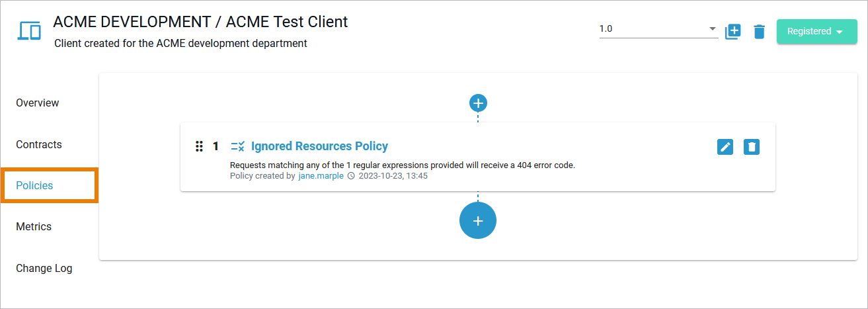Delete the Ignored Resources Policy
The image size is (868, 309).
[752, 147]
